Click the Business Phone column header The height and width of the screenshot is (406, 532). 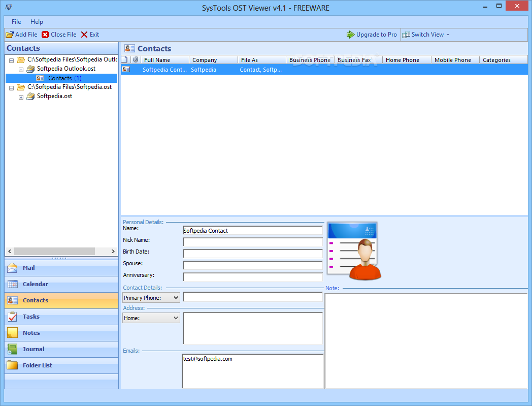tap(310, 60)
